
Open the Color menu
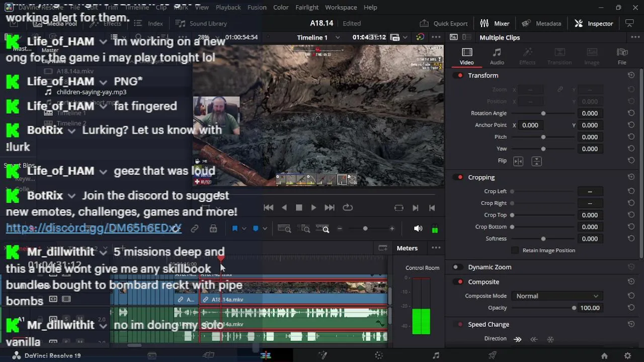click(x=281, y=7)
